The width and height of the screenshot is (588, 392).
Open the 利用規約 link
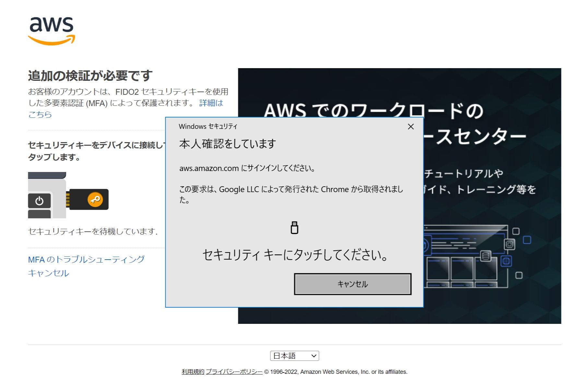point(193,372)
